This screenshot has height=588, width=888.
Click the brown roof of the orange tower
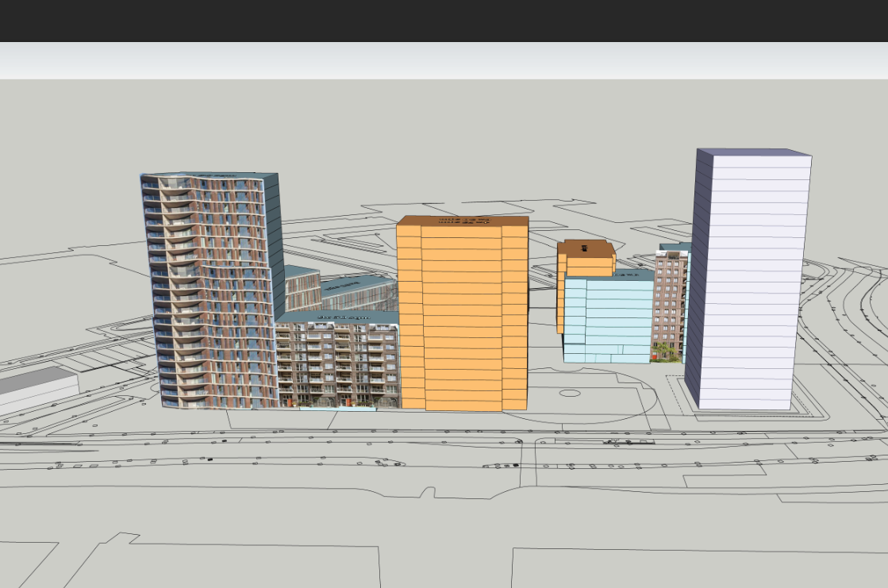[463, 221]
